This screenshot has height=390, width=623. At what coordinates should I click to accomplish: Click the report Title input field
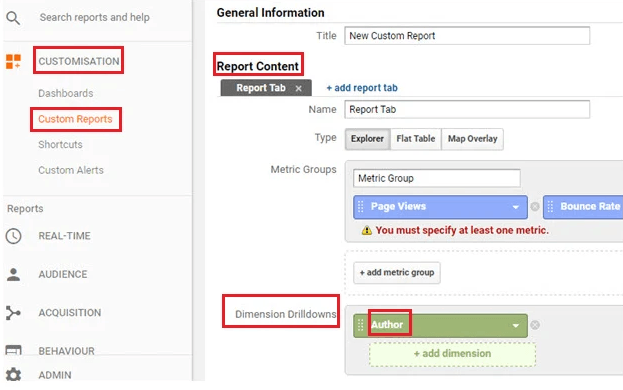467,36
